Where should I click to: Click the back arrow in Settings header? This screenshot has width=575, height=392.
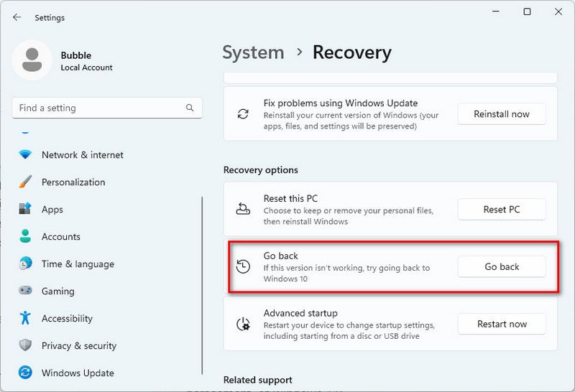[17, 17]
